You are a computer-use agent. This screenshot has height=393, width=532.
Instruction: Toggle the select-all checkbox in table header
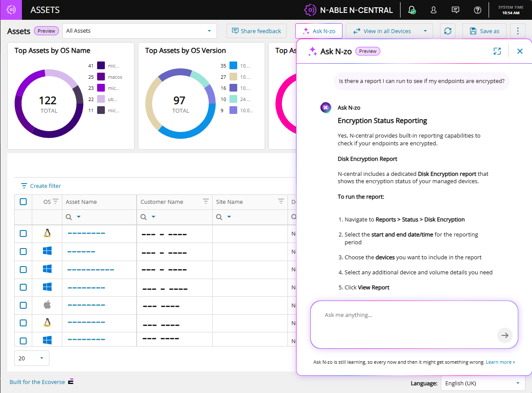pos(23,202)
